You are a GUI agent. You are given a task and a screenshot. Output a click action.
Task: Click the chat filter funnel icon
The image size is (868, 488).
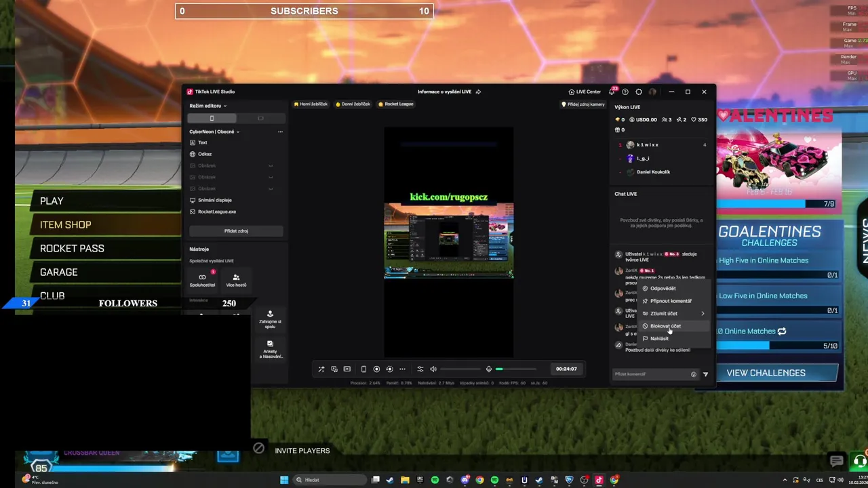(x=705, y=374)
